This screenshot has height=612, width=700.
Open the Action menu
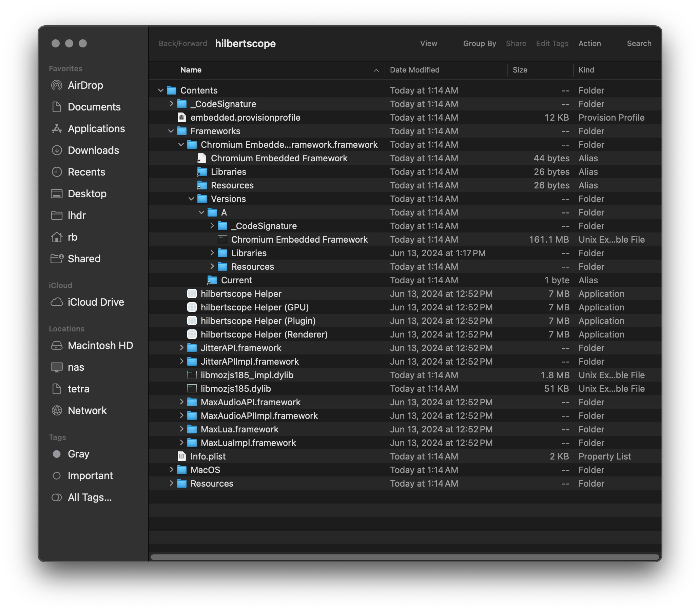click(589, 44)
